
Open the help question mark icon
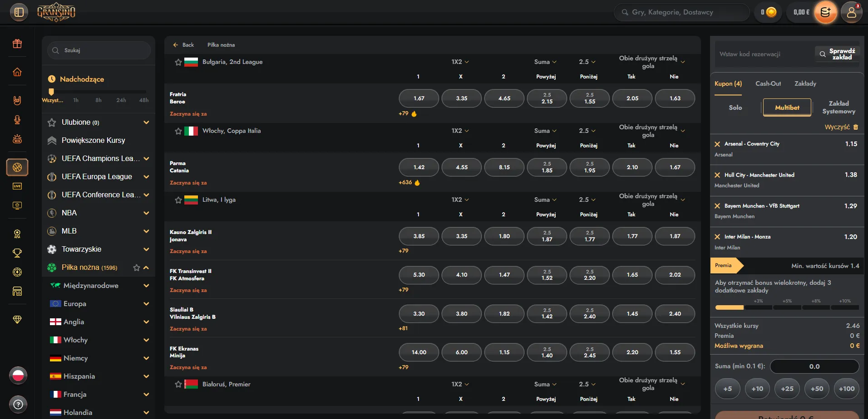[x=18, y=404]
